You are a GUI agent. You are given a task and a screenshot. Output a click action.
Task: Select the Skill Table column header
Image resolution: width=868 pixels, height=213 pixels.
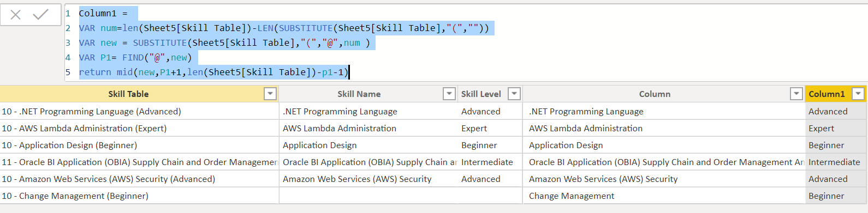(128, 94)
